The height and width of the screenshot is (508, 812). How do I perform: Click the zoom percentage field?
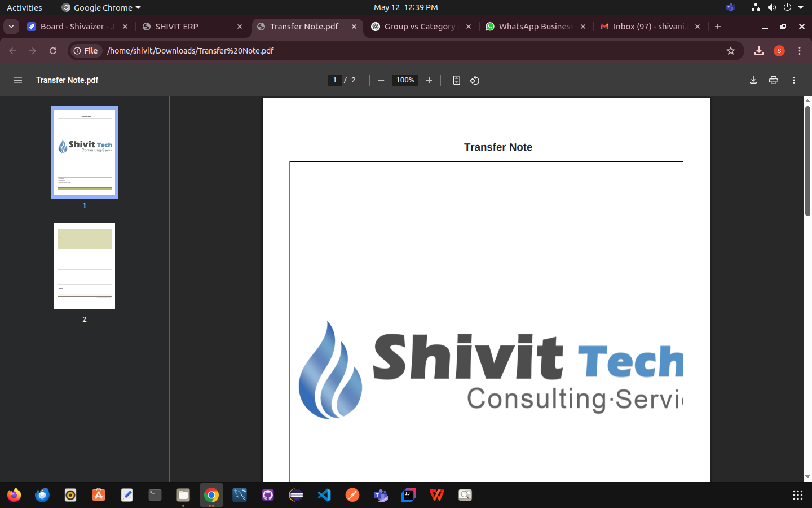coord(405,80)
